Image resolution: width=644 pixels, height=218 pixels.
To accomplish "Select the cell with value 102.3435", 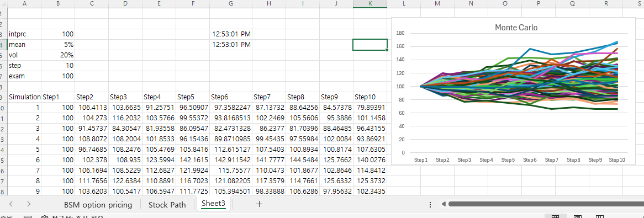I will (x=369, y=192).
